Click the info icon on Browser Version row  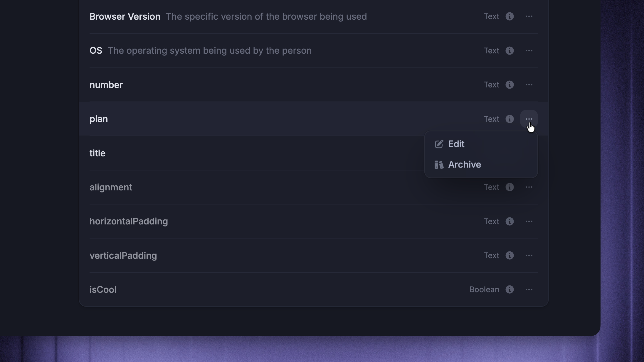(x=510, y=16)
